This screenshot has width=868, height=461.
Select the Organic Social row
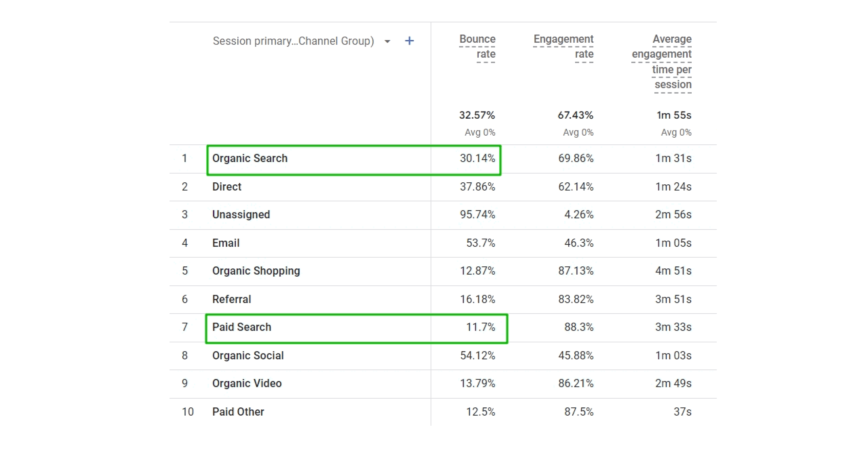pyautogui.click(x=248, y=356)
